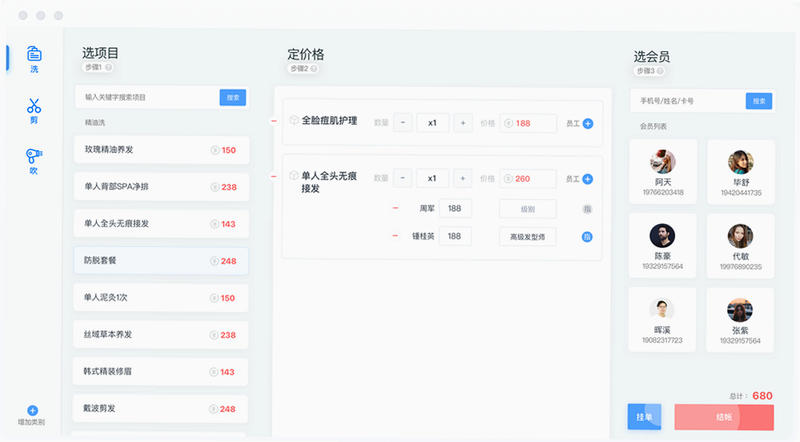
Task: Click the x1 quantity field of 单人全头无痕接发
Action: [433, 179]
